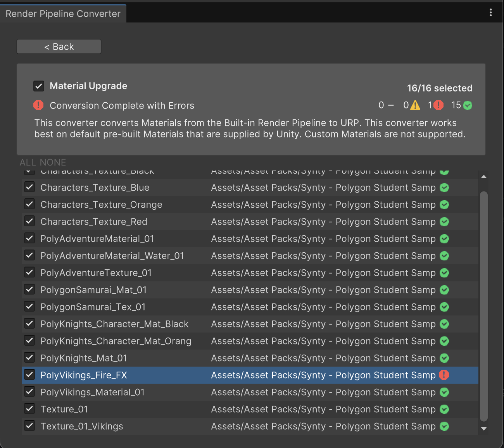
Task: Click the green status icon on PolyKnights_Mat_01 row
Action: 444,358
